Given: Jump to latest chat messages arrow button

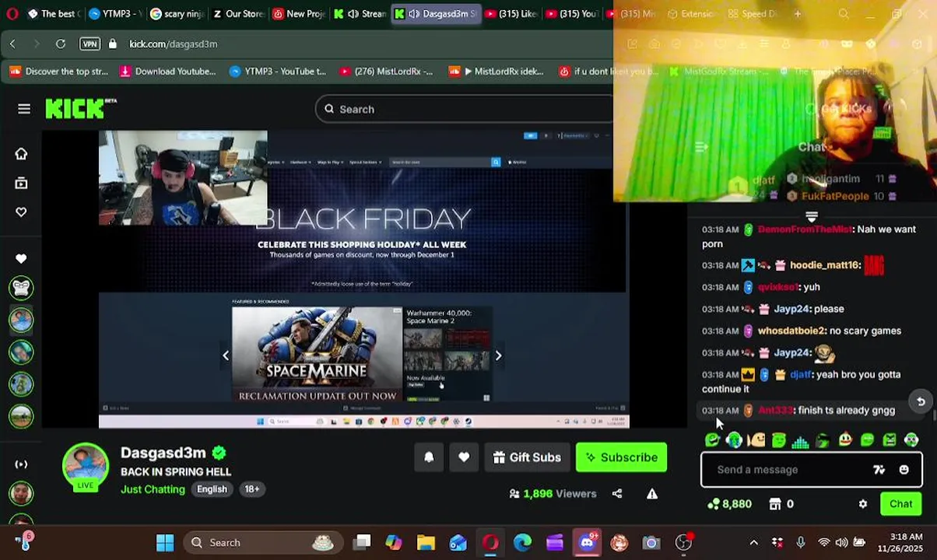Looking at the screenshot, I should click(920, 401).
